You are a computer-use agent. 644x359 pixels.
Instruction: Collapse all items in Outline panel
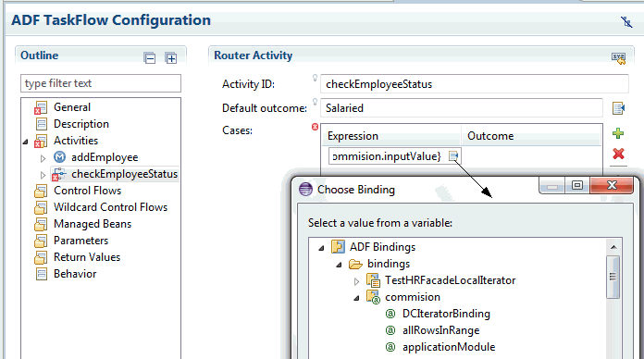[150, 58]
